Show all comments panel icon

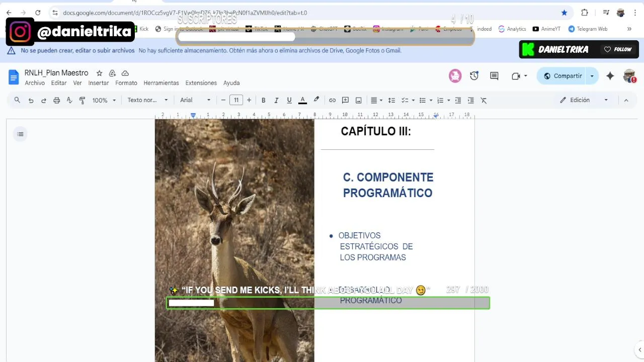(494, 76)
